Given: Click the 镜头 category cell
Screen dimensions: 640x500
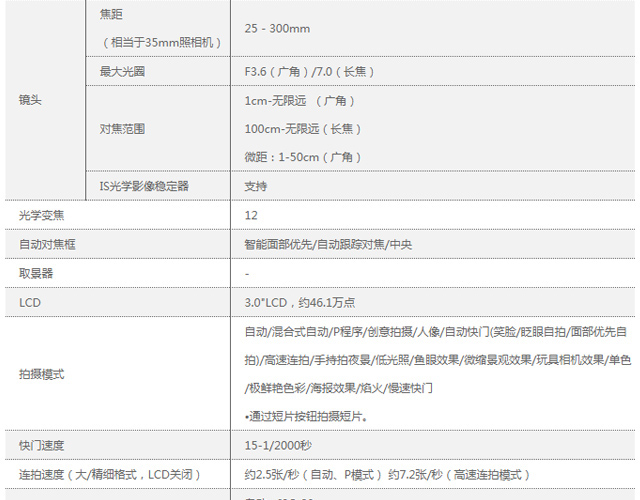Looking at the screenshot, I should (x=30, y=100).
